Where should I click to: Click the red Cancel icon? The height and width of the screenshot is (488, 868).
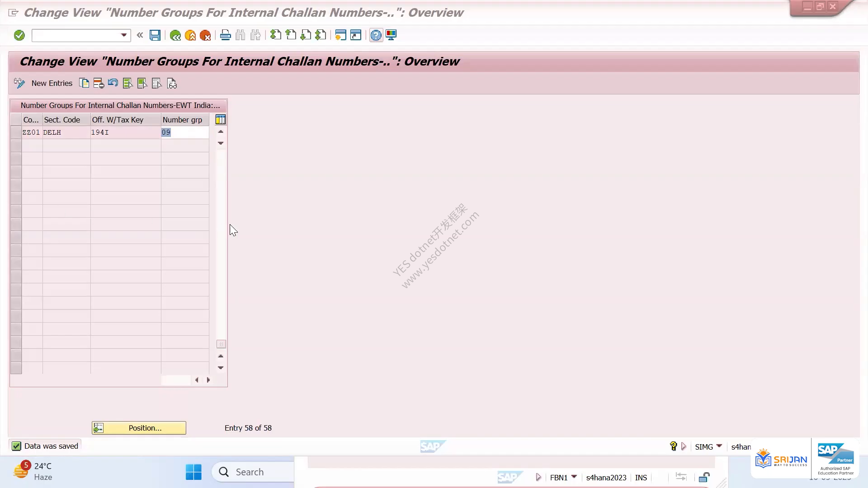tap(205, 35)
